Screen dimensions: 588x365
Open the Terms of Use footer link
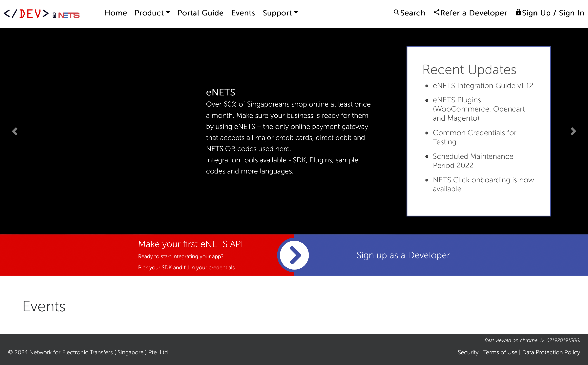(x=500, y=352)
